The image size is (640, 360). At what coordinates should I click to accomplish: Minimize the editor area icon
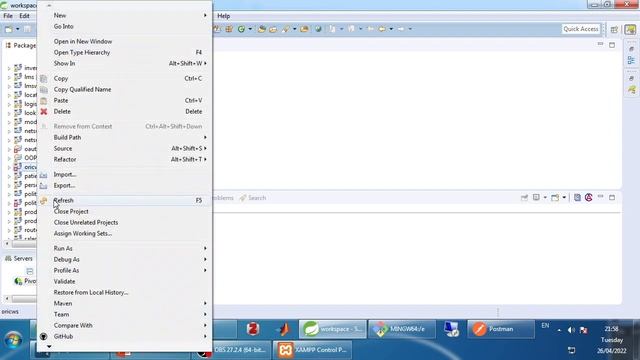click(600, 44)
